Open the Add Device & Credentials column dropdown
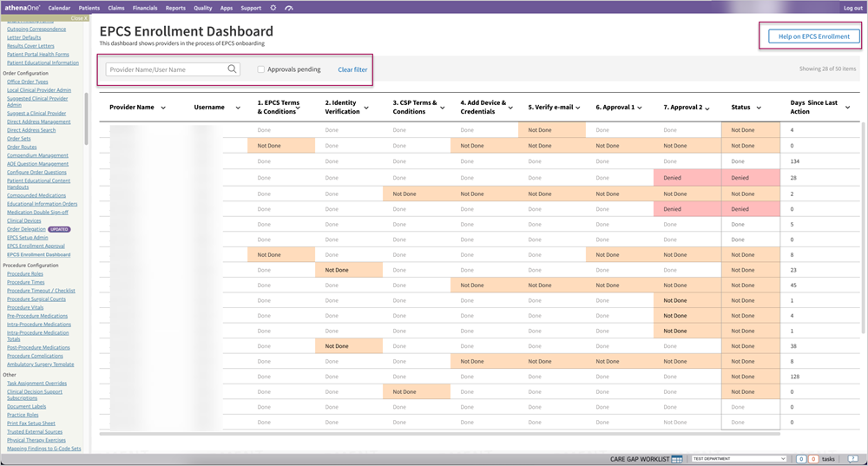Image resolution: width=868 pixels, height=466 pixels. 510,108
